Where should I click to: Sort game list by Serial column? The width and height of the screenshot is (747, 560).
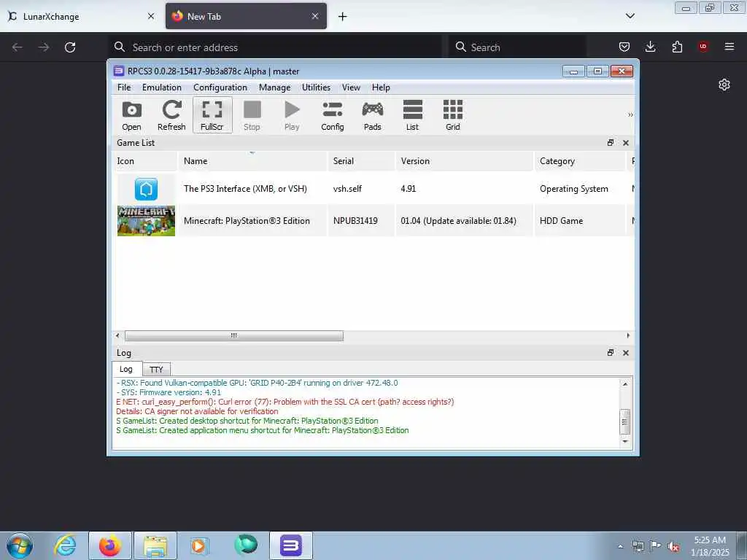click(x=361, y=161)
